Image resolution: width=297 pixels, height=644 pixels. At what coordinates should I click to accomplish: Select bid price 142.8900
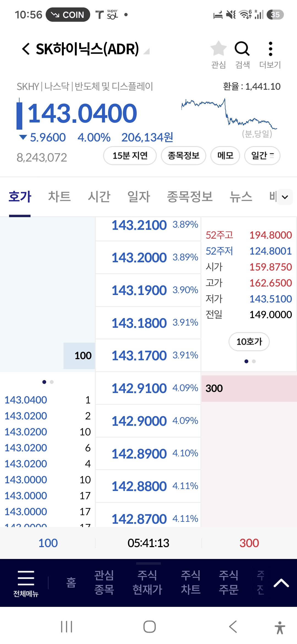click(148, 454)
